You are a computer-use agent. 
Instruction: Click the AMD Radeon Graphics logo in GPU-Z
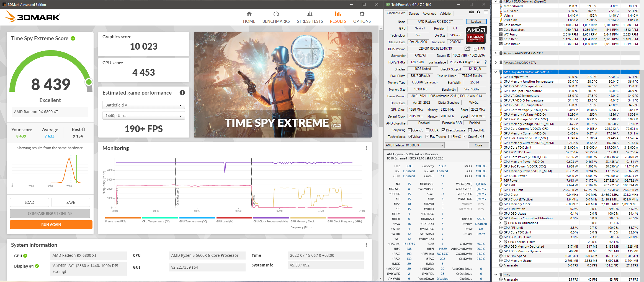[x=476, y=35]
